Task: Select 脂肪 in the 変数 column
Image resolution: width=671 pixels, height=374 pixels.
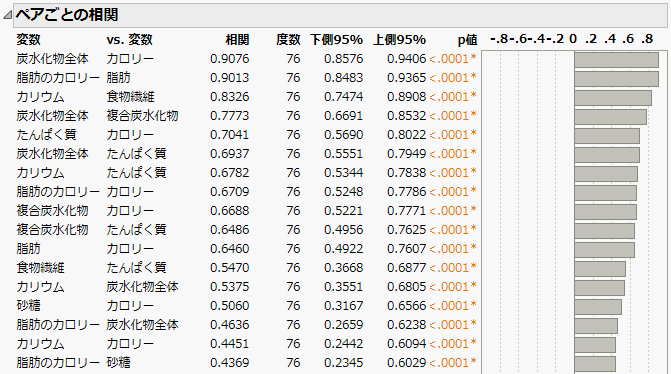Action: tap(28, 249)
